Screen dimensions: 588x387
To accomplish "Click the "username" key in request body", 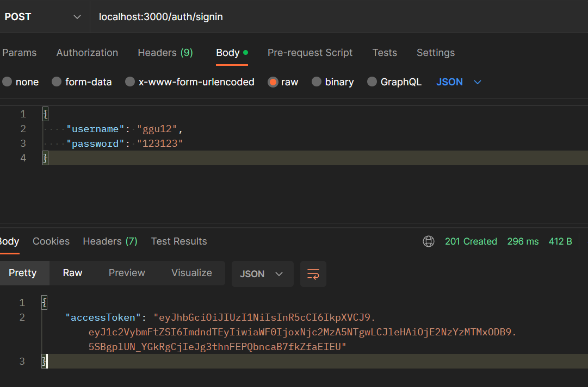I will pyautogui.click(x=95, y=129).
